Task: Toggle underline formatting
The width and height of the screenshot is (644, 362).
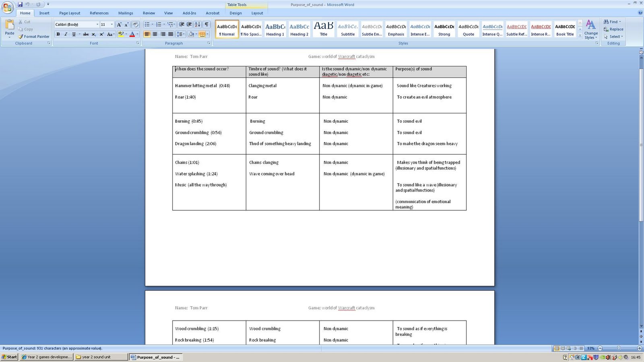Action: click(73, 34)
